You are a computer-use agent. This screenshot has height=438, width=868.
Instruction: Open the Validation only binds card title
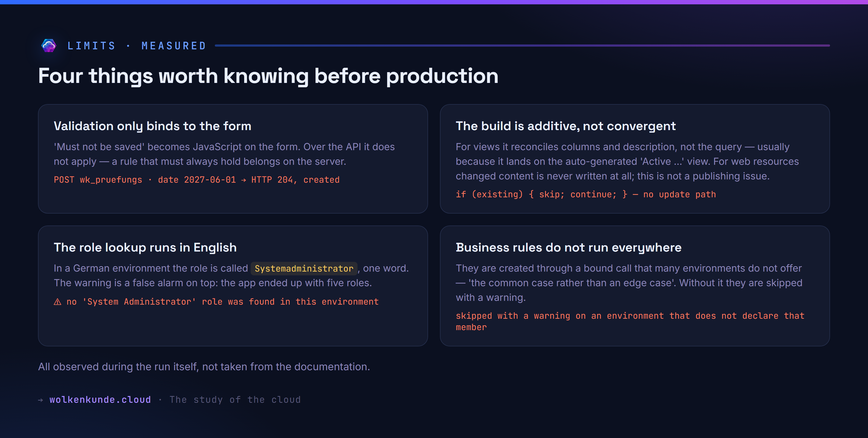click(x=153, y=126)
